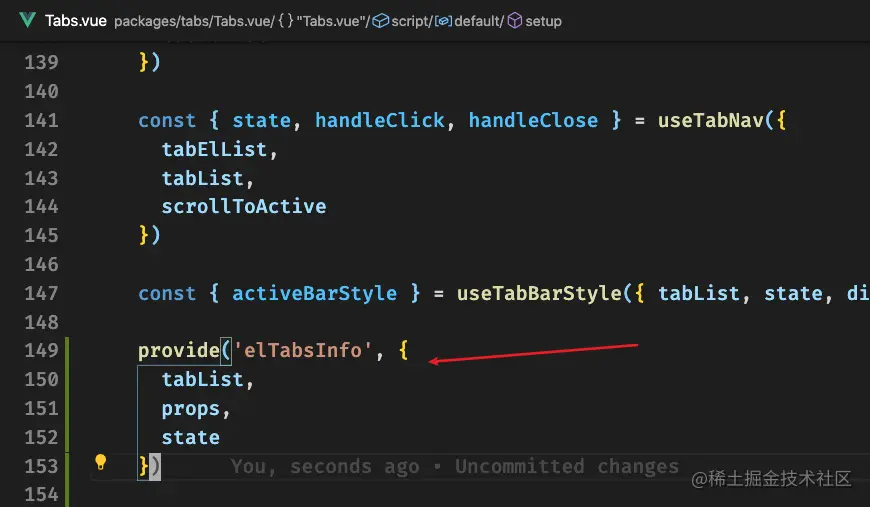Image resolution: width=870 pixels, height=507 pixels.
Task: Click the handleClose variable on line 141
Action: click(x=533, y=120)
